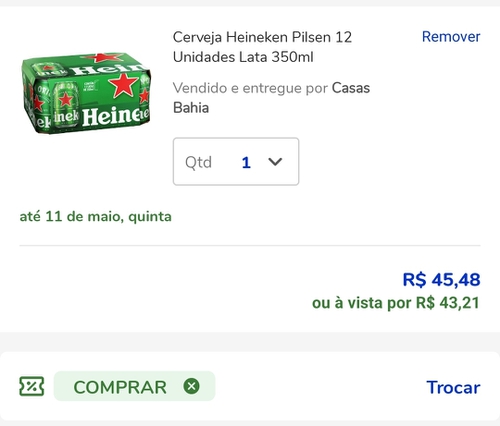Select the applied COMPRAR coupon chip

tap(134, 386)
